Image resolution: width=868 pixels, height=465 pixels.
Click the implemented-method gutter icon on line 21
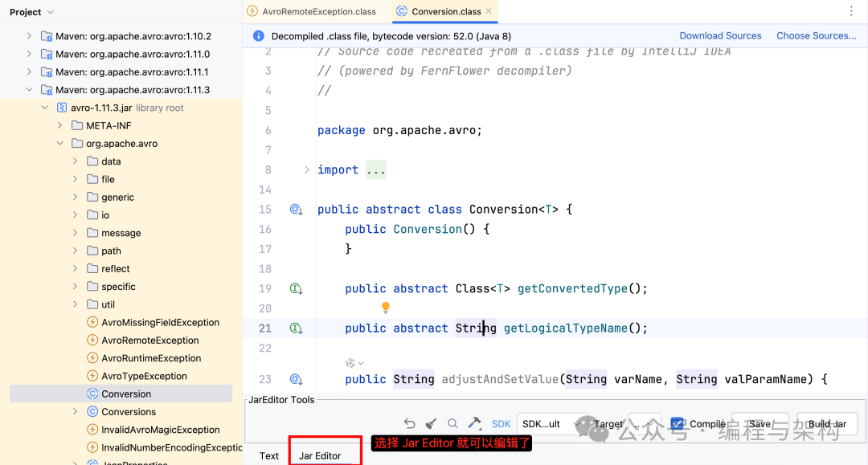296,328
